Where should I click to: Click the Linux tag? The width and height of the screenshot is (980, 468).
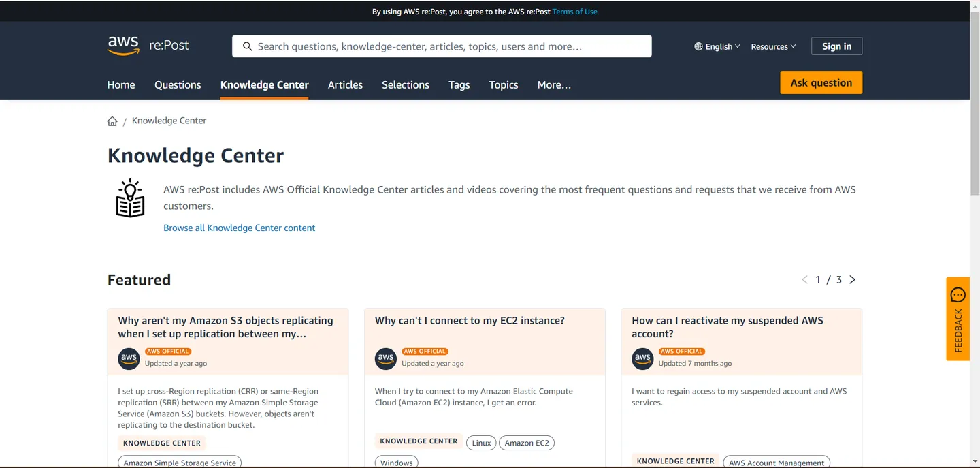(481, 443)
